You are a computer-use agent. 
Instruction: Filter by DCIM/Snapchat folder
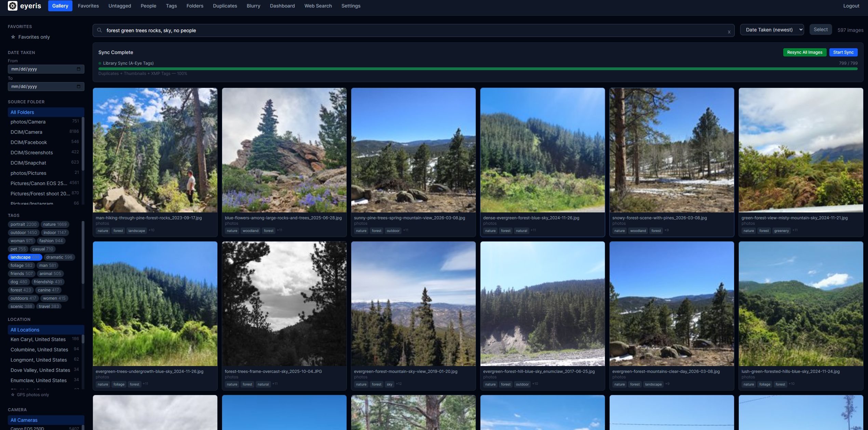click(44, 163)
